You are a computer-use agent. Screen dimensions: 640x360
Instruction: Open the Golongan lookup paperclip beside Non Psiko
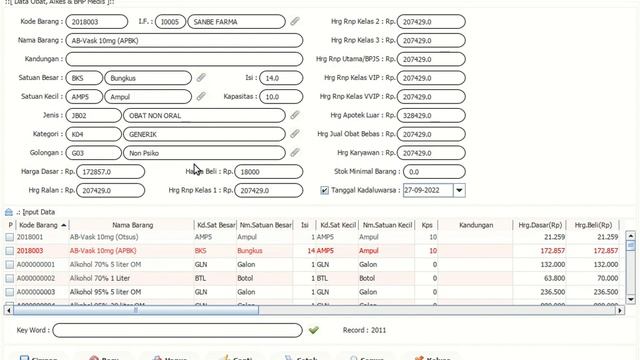[x=295, y=153]
